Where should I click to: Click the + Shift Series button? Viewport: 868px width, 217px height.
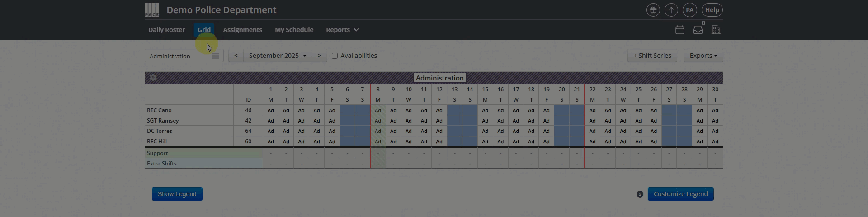pos(652,56)
